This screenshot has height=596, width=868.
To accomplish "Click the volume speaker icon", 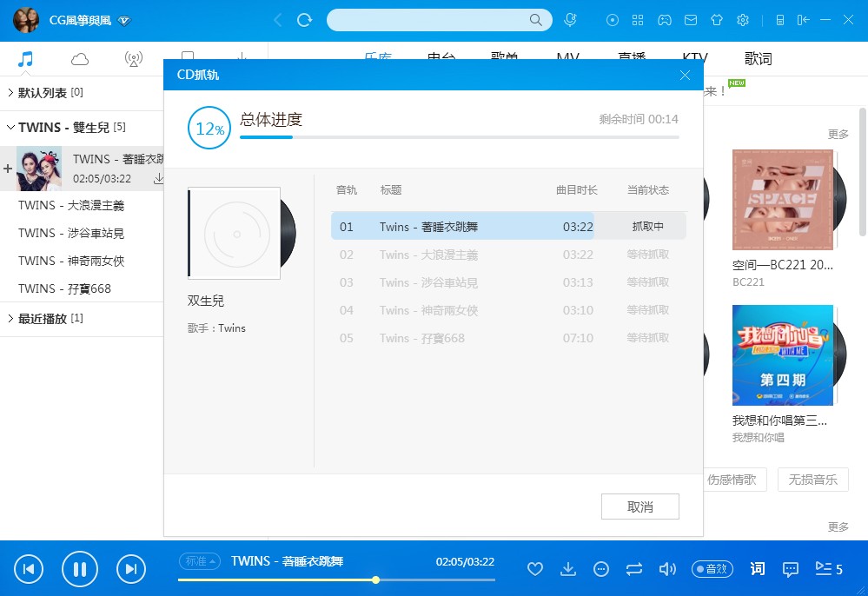I will (x=667, y=569).
